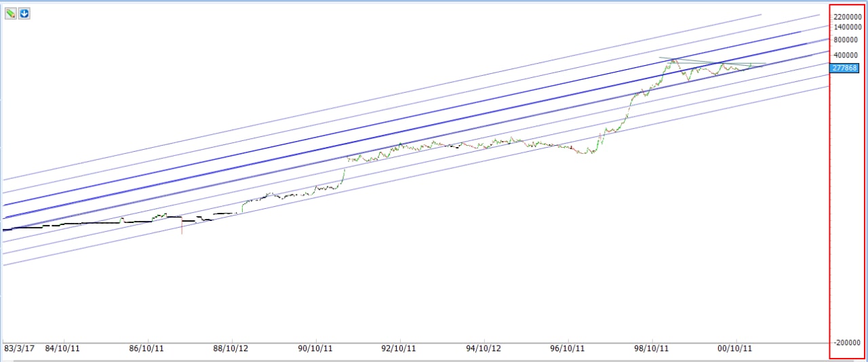Click the 83/3/17 date label
This screenshot has width=868, height=362.
point(20,348)
